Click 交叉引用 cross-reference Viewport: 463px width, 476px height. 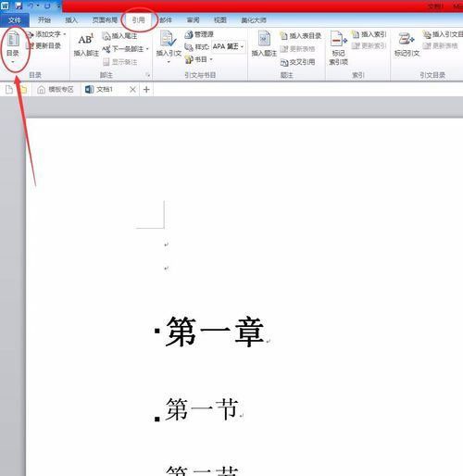coord(297,62)
